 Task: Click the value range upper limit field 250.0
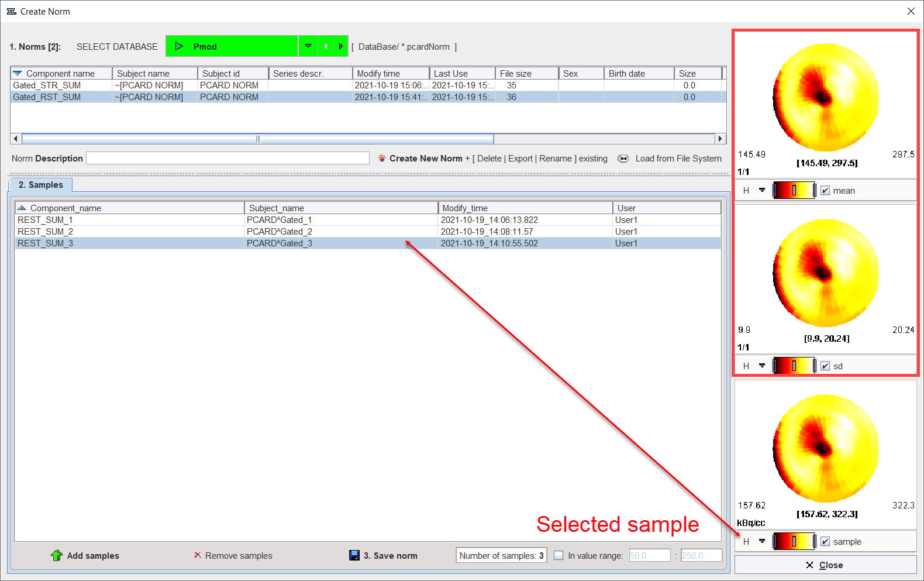pos(701,555)
